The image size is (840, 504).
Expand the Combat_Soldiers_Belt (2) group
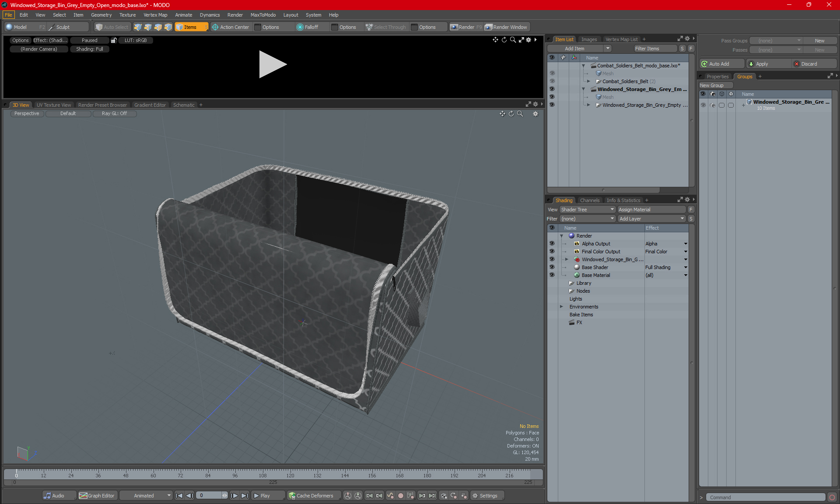tap(588, 81)
